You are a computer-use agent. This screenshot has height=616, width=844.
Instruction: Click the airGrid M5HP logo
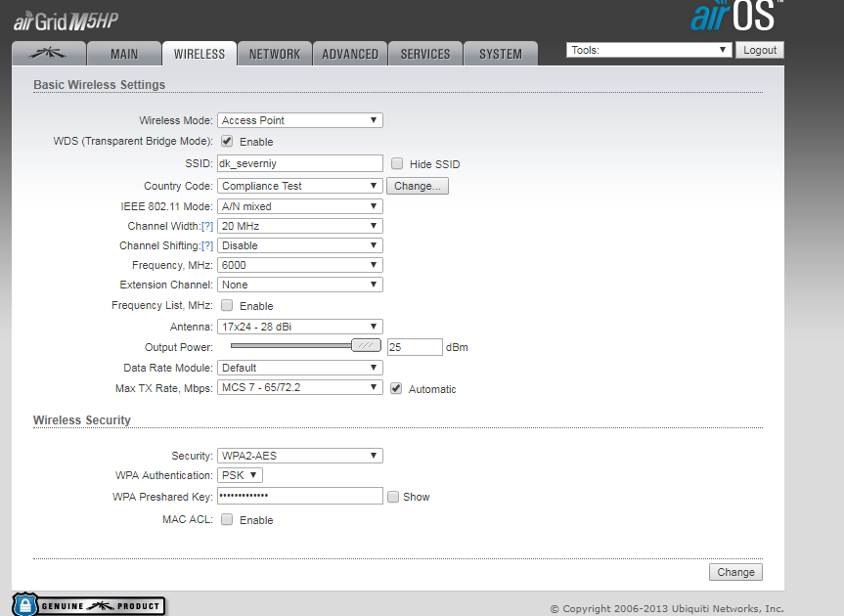[67, 21]
